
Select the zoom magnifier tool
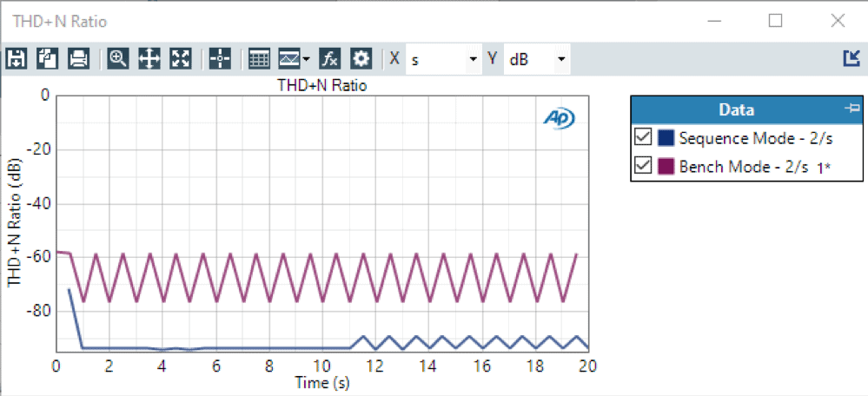pos(118,59)
